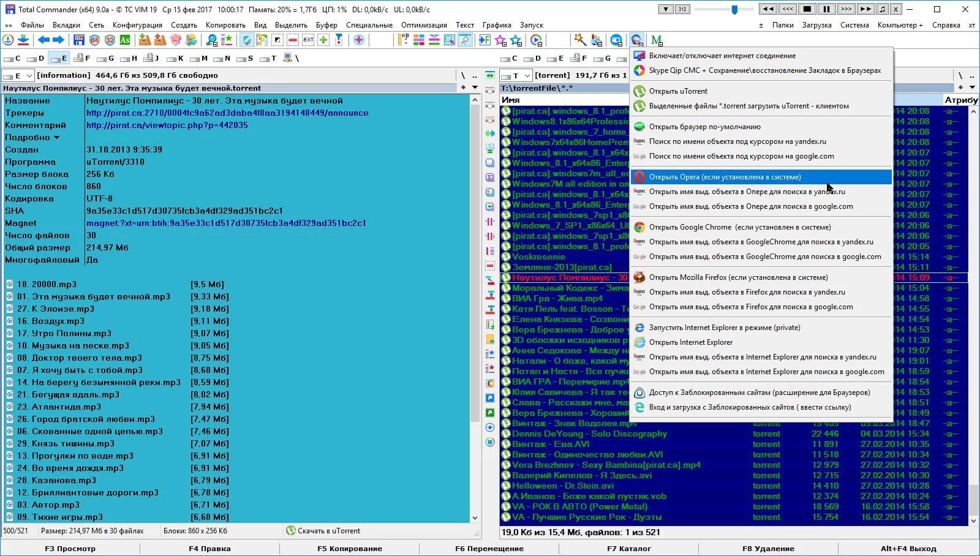Select 'Открыть uTorrent' from the menu
The image size is (980, 556).
click(761, 91)
